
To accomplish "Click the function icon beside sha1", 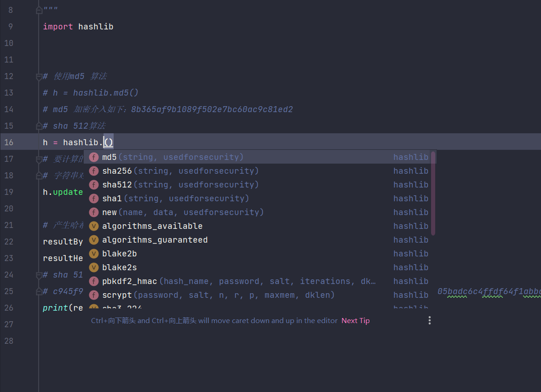I will [94, 199].
